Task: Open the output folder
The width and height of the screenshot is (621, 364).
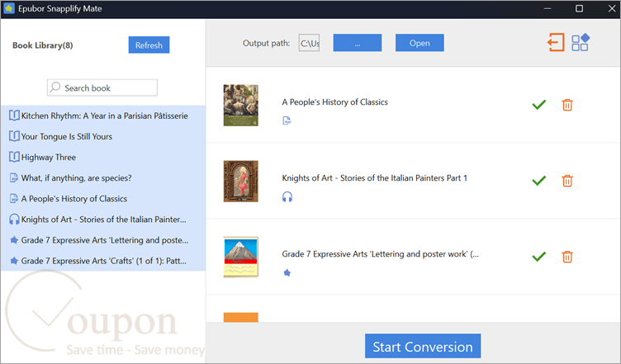Action: [x=420, y=42]
